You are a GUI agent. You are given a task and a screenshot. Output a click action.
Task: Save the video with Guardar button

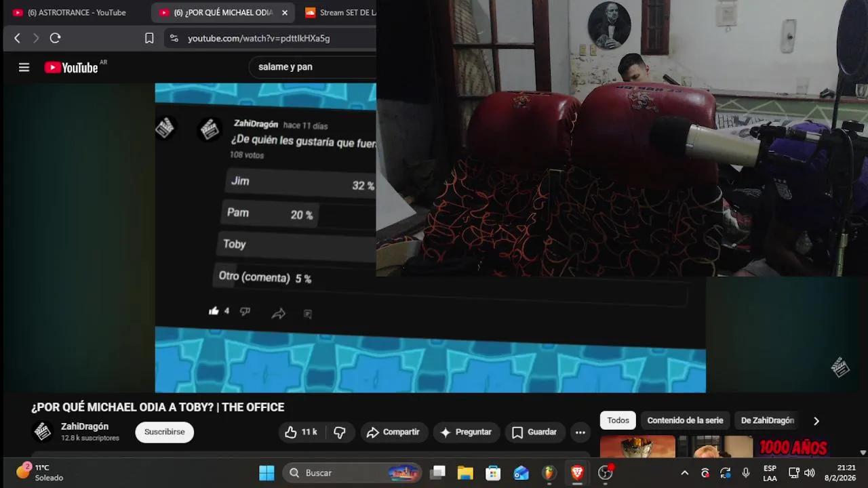pos(534,432)
